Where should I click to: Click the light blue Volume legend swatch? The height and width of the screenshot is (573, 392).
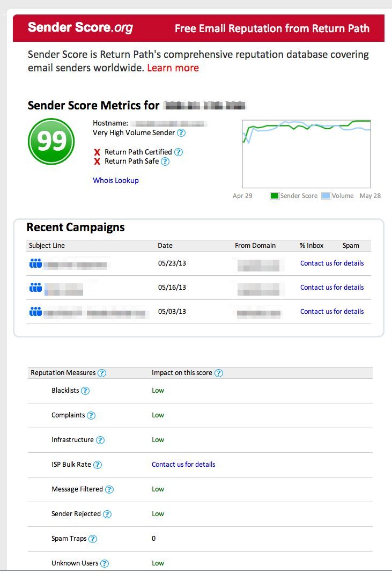326,196
